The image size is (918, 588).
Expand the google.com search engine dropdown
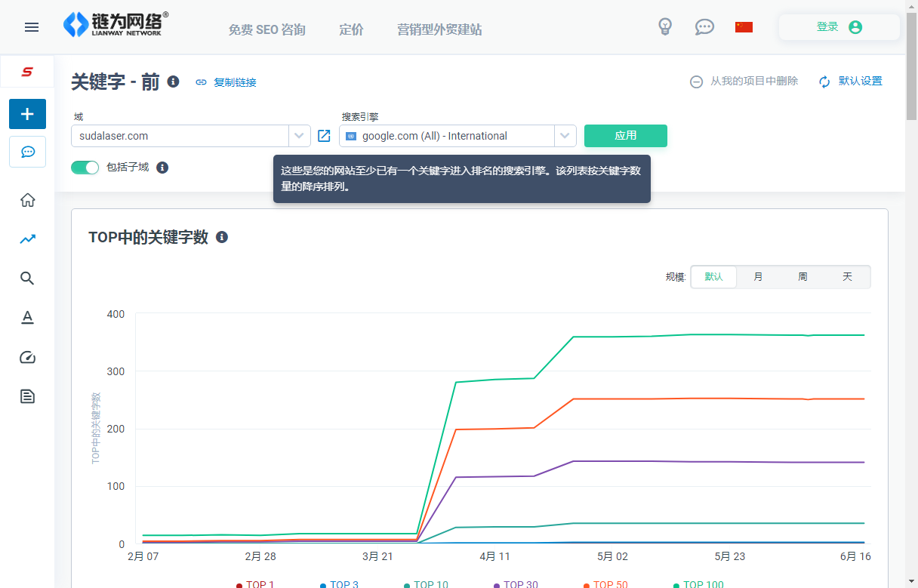pos(565,136)
